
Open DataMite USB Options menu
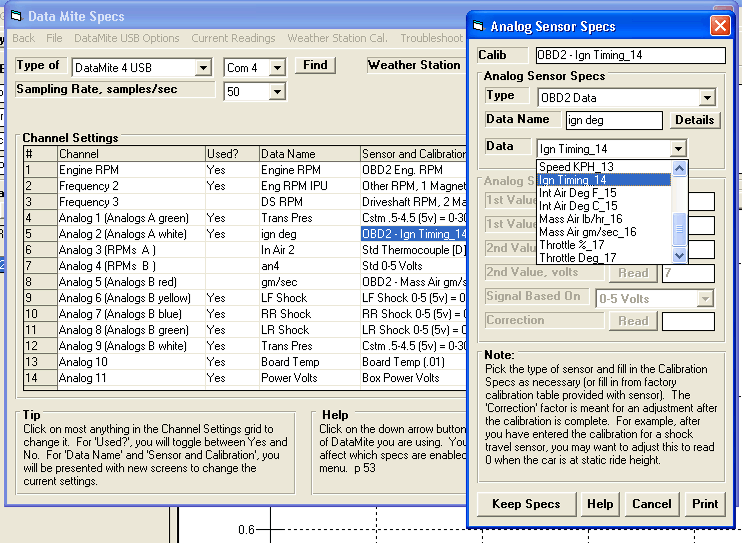click(x=127, y=38)
